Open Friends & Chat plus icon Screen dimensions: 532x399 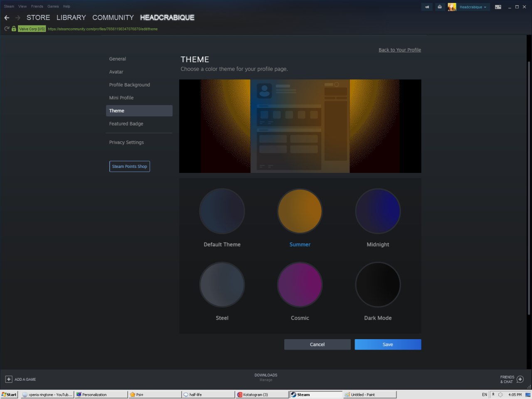click(x=520, y=379)
